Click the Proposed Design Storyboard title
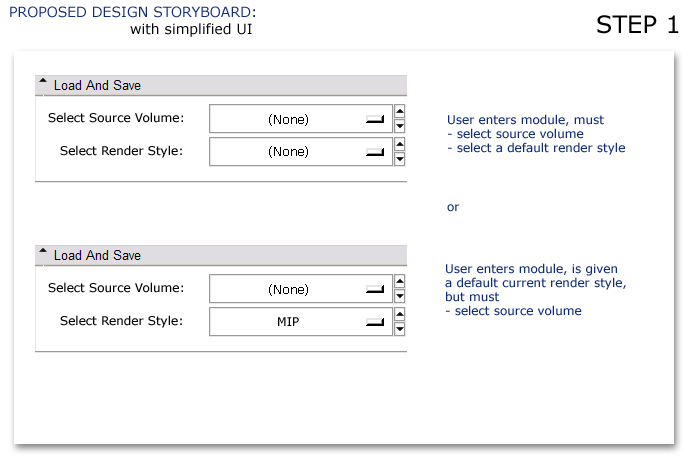 (133, 12)
